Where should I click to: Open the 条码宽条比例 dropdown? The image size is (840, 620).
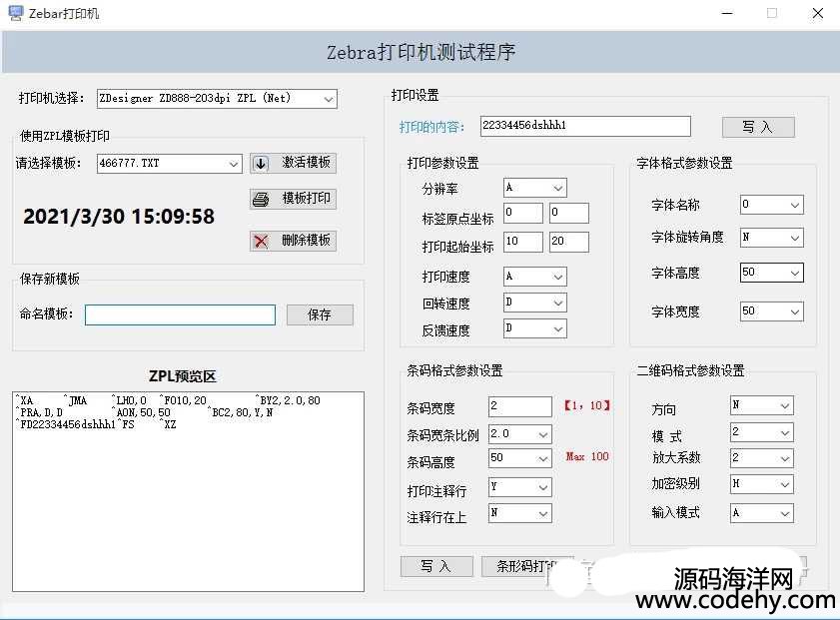[x=519, y=434]
